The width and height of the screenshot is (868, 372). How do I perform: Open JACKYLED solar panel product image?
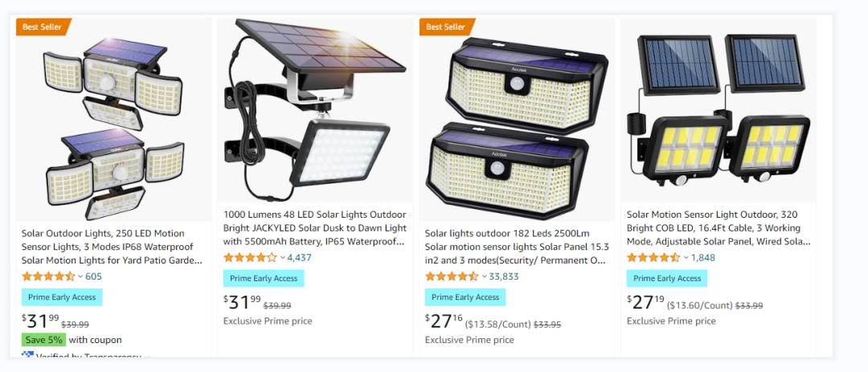314,109
